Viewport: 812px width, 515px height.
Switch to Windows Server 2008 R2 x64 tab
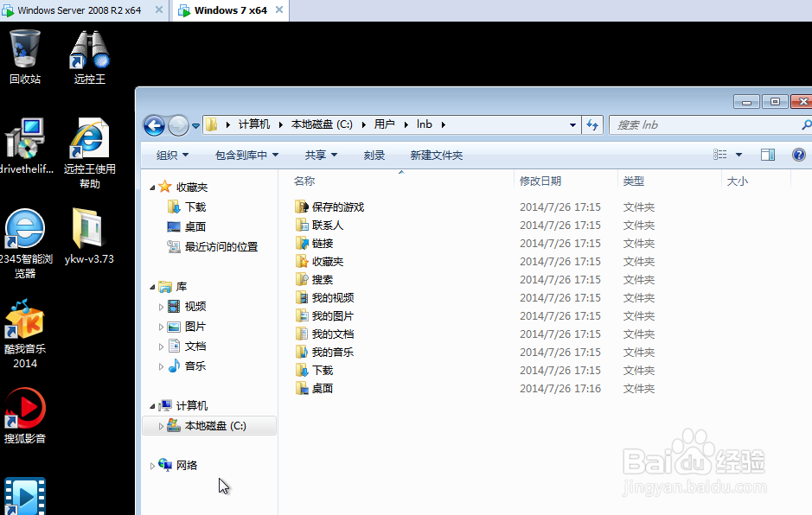tap(80, 10)
